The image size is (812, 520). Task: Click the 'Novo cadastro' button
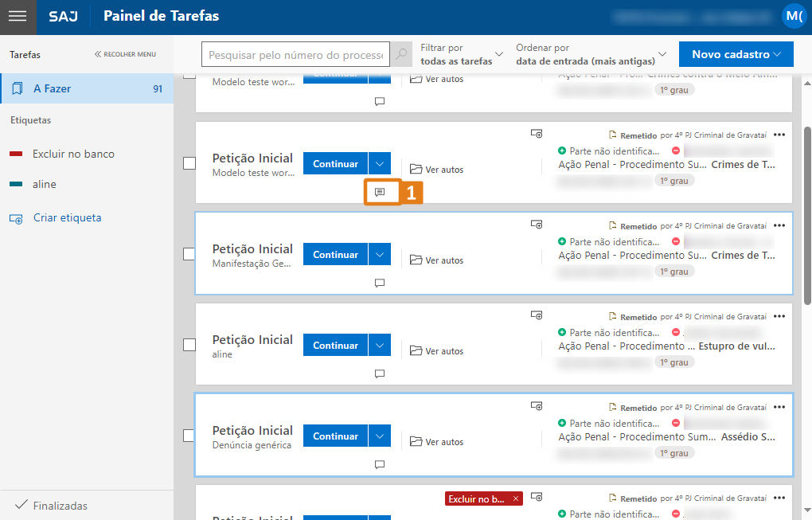coord(736,54)
